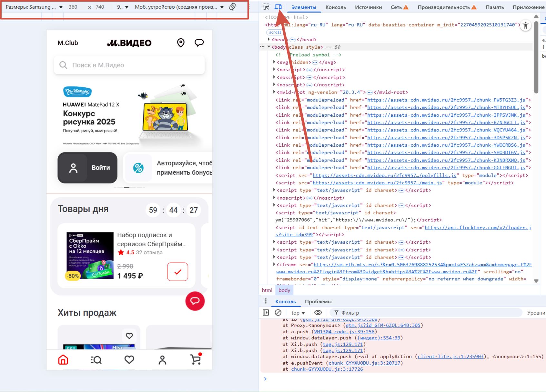Toggle the live expression eye icon
Screen dimensions: 546x392
pos(318,312)
